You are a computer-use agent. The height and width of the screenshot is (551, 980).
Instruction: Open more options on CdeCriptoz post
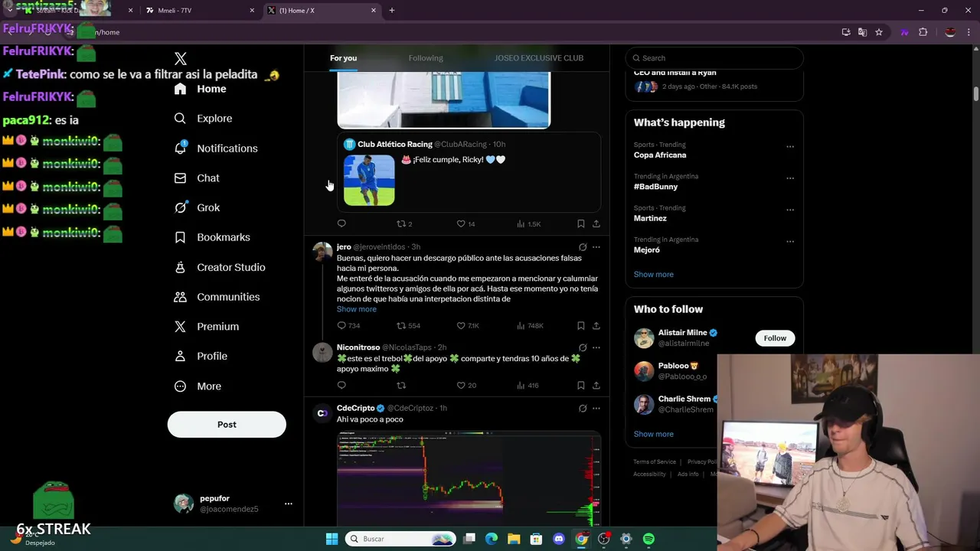pyautogui.click(x=596, y=409)
